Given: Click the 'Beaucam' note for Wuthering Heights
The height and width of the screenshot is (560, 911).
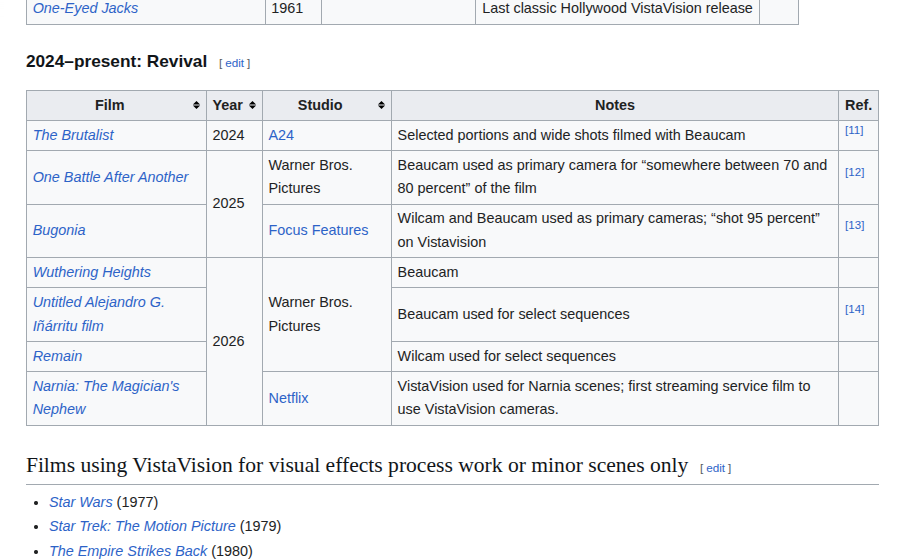Looking at the screenshot, I should (x=428, y=272).
